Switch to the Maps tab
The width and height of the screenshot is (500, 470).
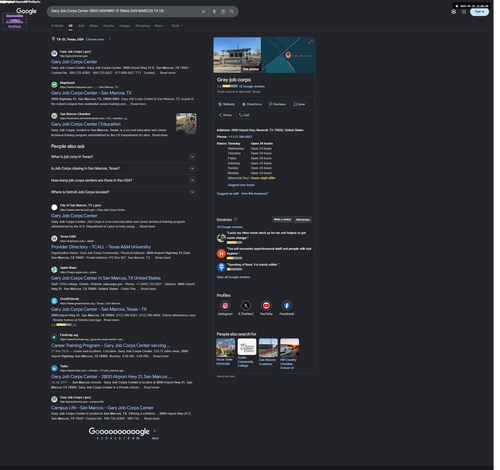pos(94,26)
